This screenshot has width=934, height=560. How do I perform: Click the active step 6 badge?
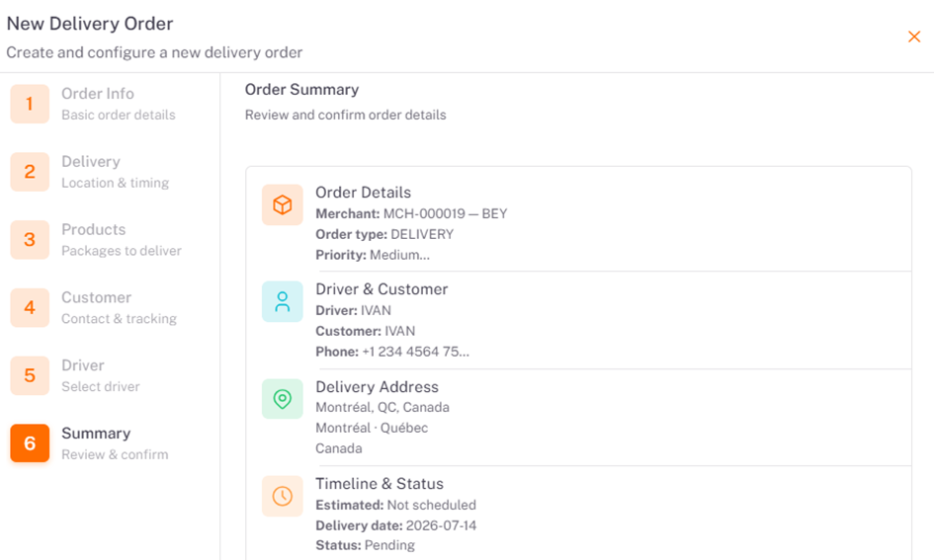tap(30, 443)
